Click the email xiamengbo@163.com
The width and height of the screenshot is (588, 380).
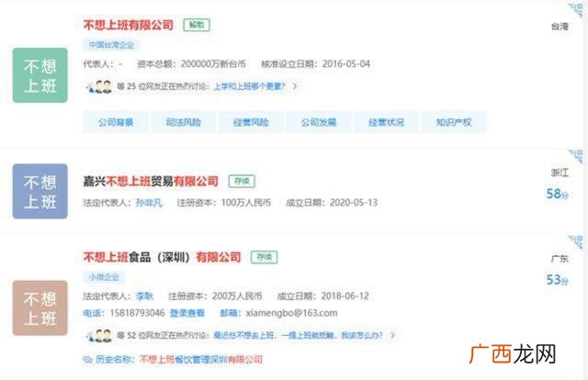click(291, 313)
